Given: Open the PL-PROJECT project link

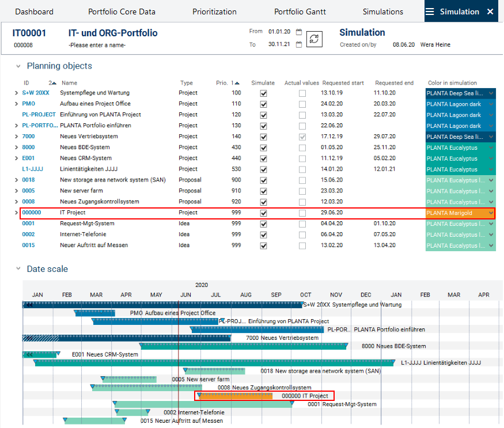Looking at the screenshot, I should [38, 115].
